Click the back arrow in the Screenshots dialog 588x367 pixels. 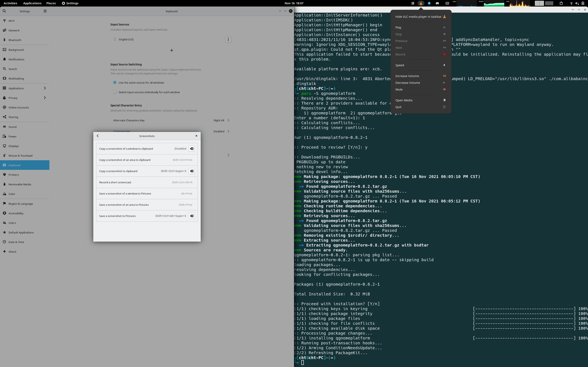[x=98, y=136]
